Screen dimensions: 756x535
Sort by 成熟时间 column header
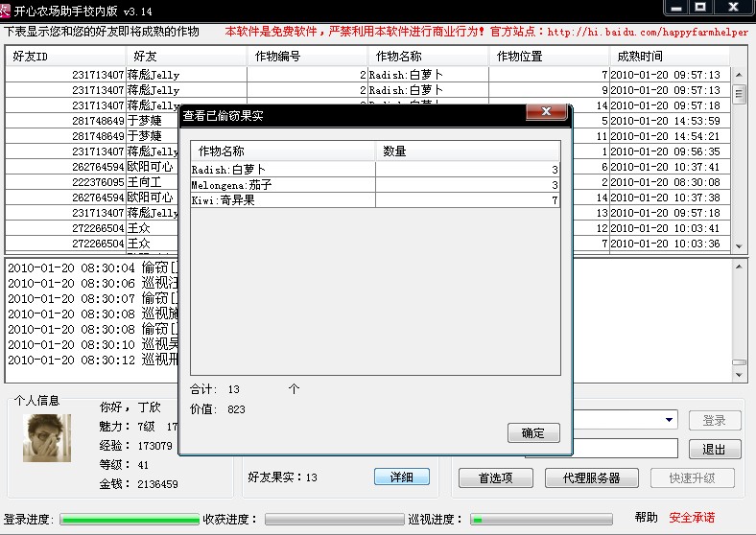pos(668,57)
